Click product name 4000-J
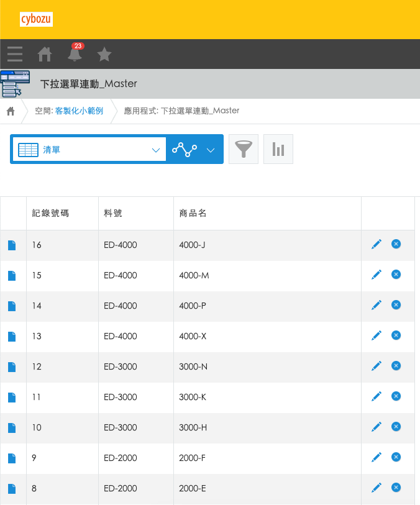Viewport: 420px width, 505px height. coord(192,245)
